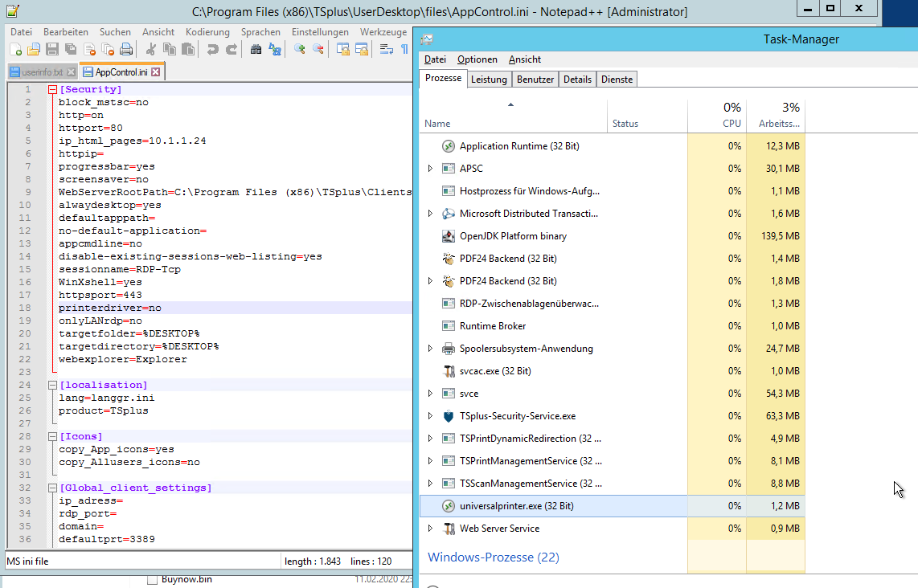The image size is (918, 588).
Task: Open Find with the binoculars icon
Action: 256,50
